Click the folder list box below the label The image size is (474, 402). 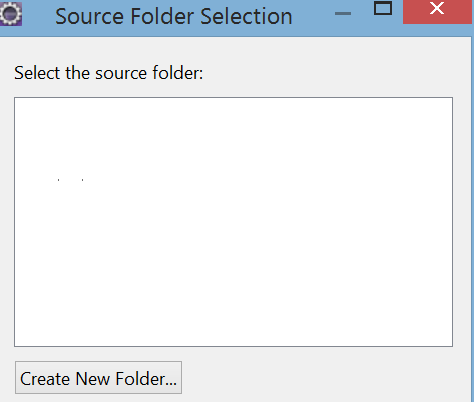[x=233, y=222]
